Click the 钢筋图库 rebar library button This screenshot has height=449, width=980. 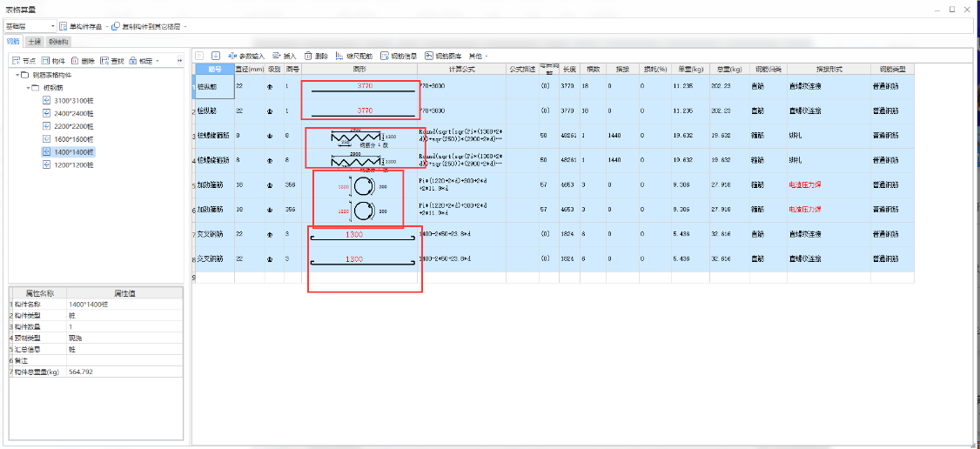tap(443, 56)
